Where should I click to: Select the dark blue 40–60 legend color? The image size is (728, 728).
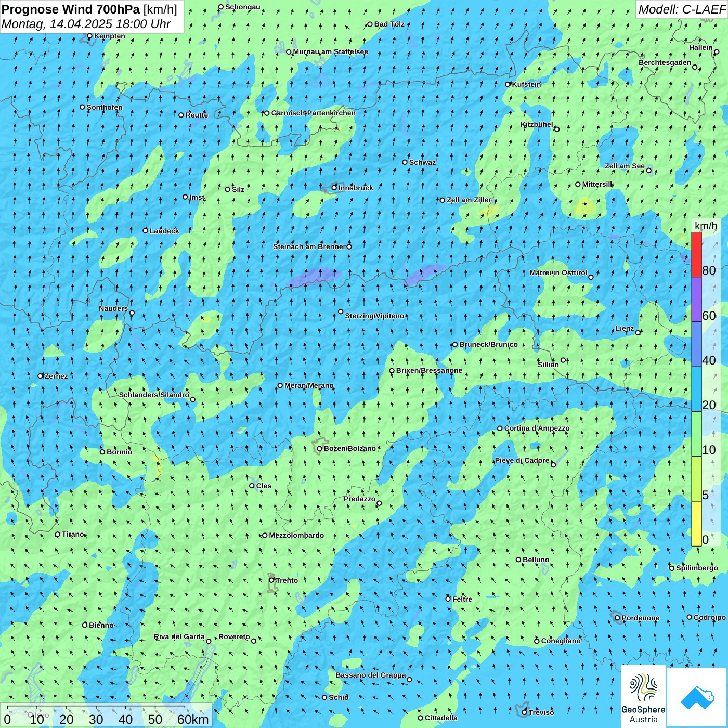[x=696, y=345]
